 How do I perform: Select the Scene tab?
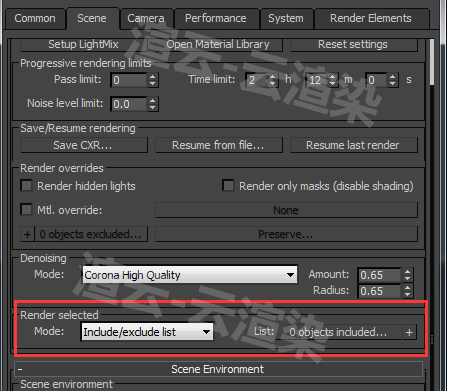click(x=92, y=18)
